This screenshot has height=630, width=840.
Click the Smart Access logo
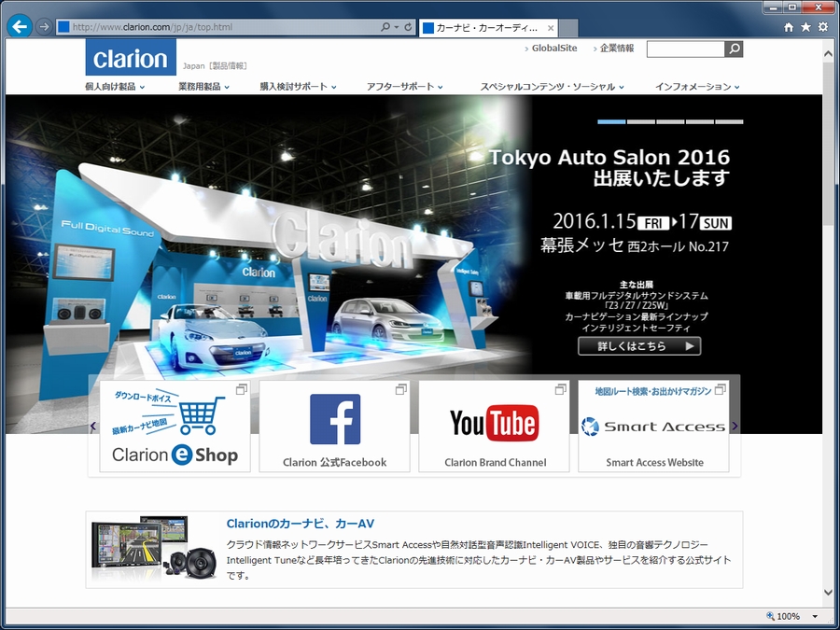pos(653,427)
